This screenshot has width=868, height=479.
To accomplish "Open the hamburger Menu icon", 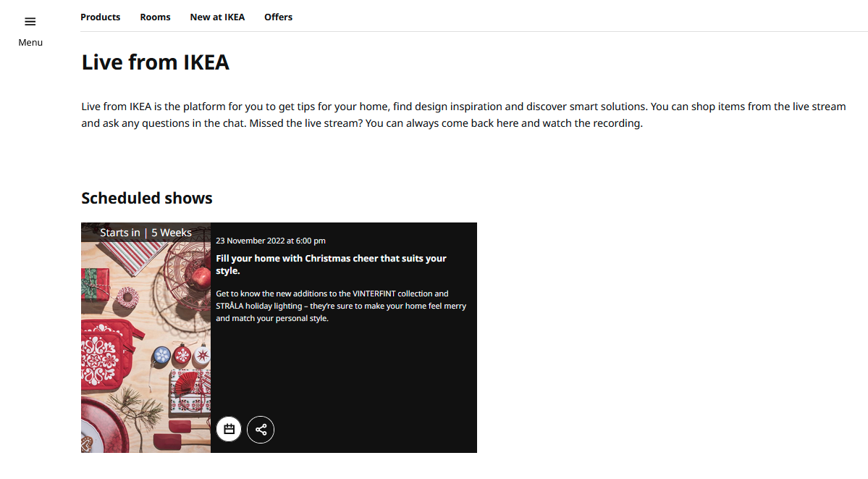I will click(30, 22).
